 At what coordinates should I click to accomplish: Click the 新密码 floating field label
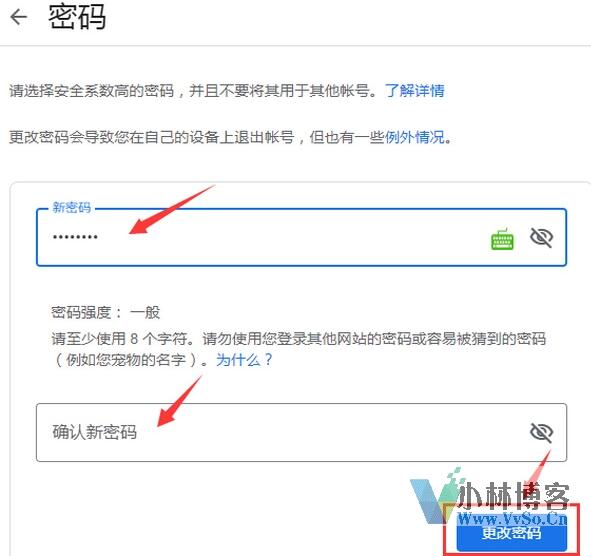72,208
